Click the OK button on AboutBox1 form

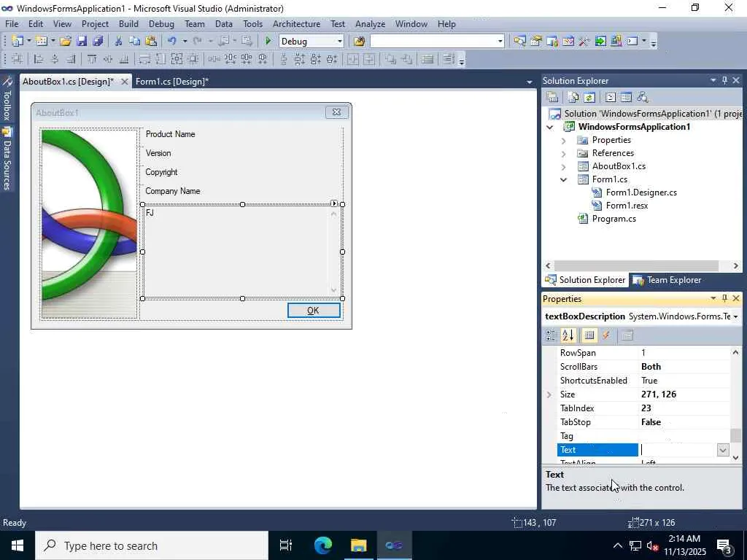(314, 311)
